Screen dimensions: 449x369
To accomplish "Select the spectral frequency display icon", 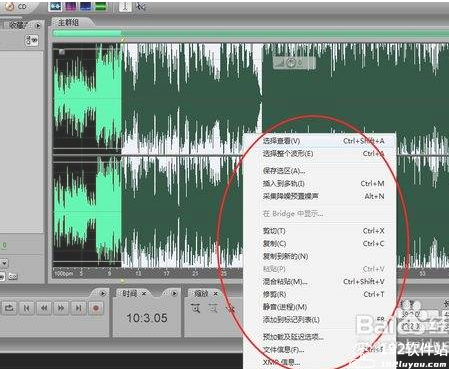I will coord(71,6).
